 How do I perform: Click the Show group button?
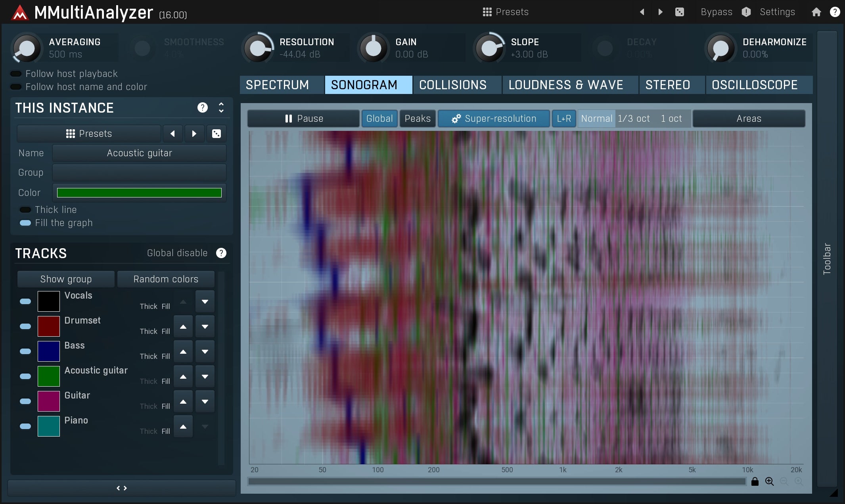[x=65, y=279]
